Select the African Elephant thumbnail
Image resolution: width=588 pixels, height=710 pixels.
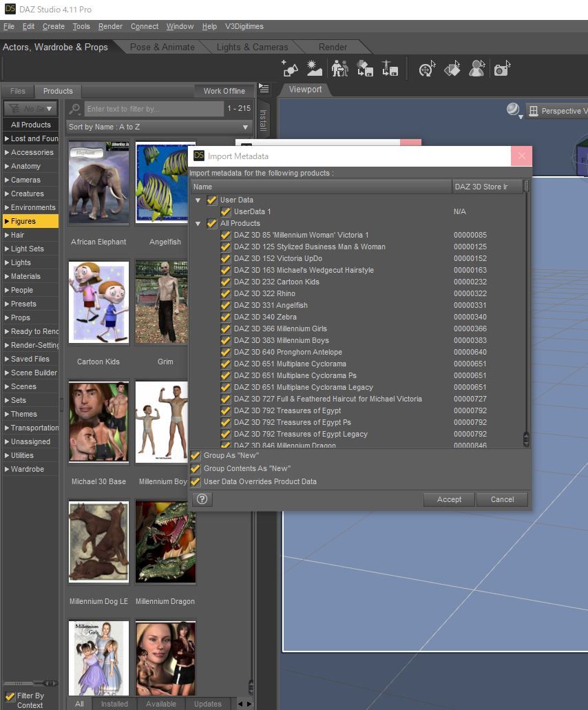click(98, 182)
